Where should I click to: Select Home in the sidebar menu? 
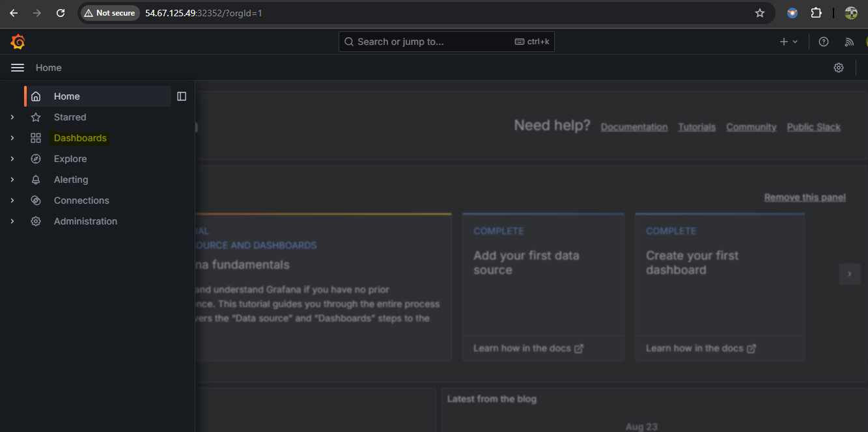[98, 96]
